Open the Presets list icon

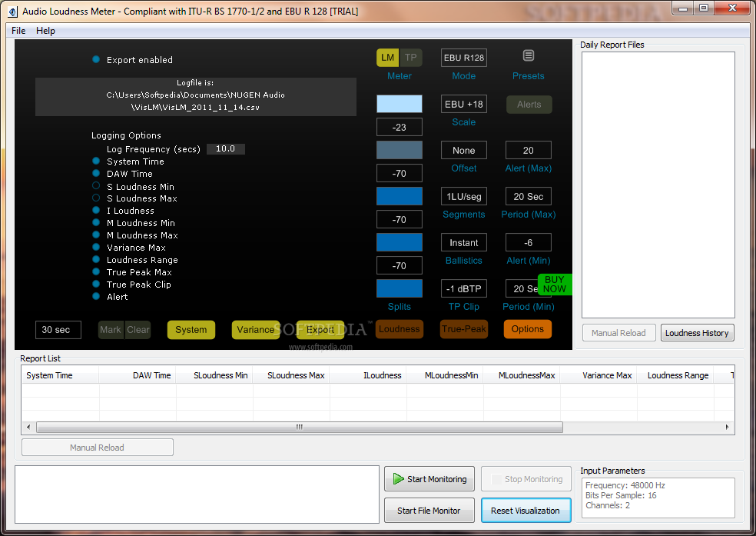(x=528, y=56)
